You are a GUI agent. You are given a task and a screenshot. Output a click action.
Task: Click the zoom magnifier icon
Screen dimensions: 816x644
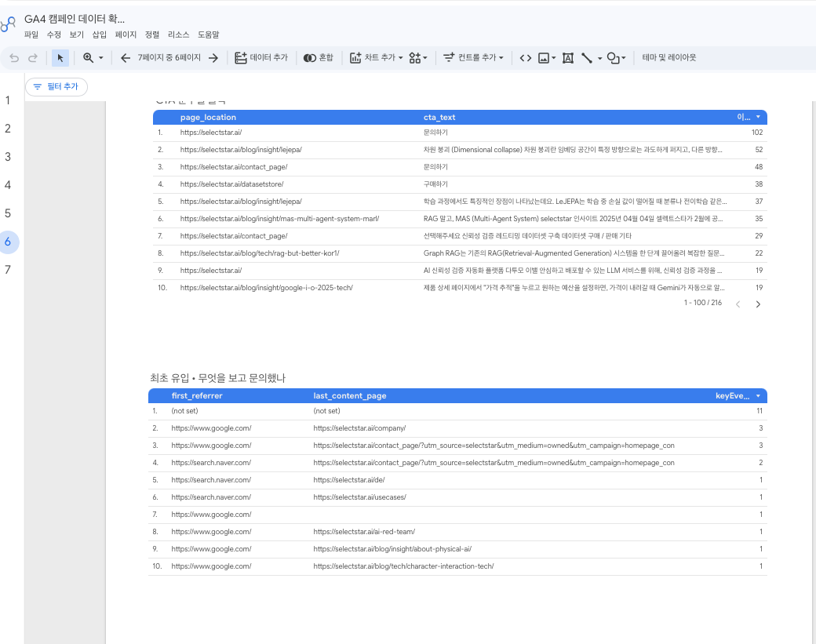[x=88, y=58]
